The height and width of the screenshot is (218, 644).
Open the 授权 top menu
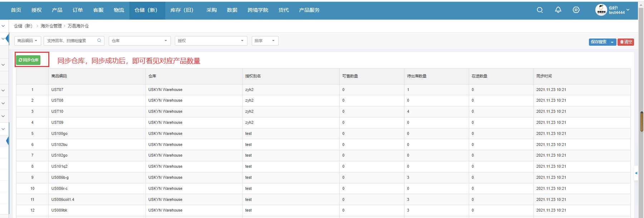(x=36, y=10)
